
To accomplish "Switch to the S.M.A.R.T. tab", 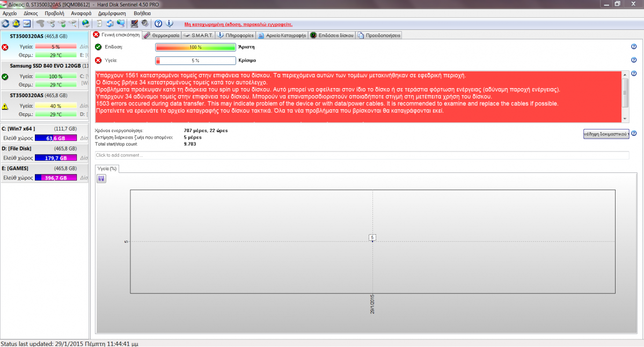I will 199,35.
